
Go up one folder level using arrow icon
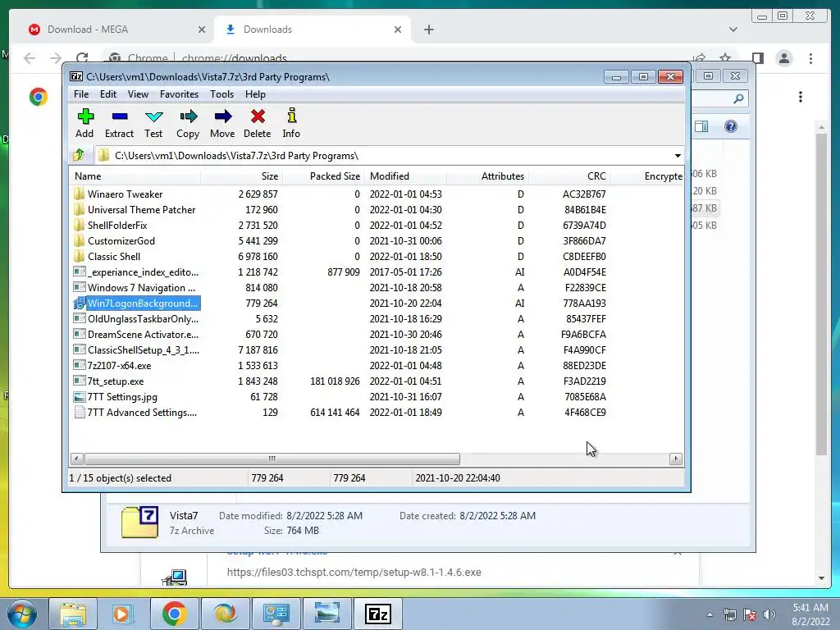(79, 155)
